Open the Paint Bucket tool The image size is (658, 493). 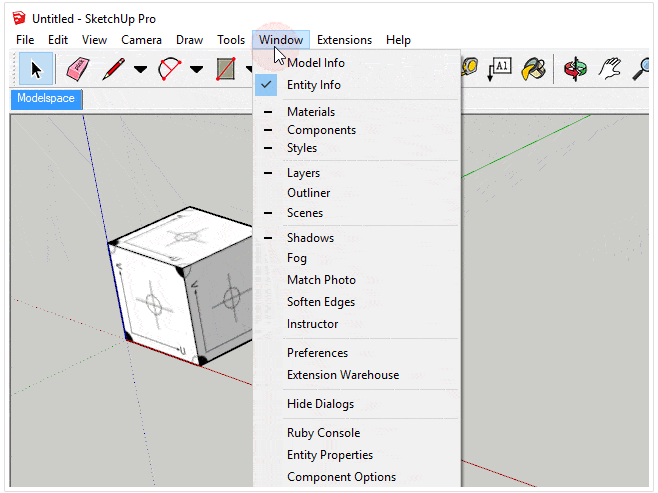pos(533,69)
